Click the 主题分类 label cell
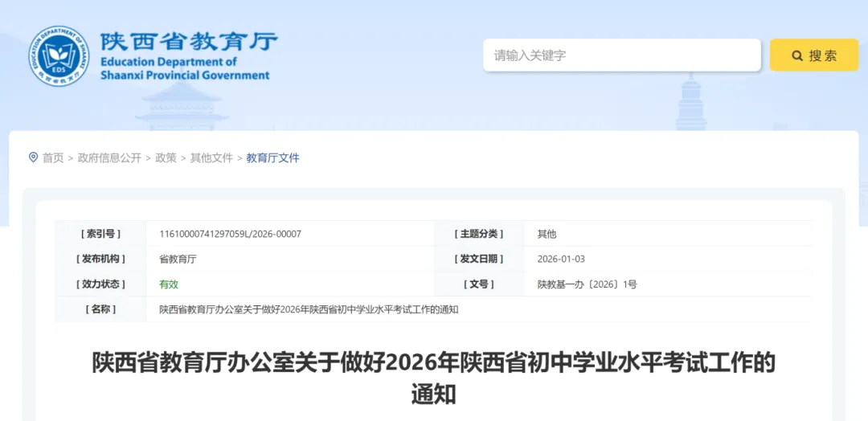The width and height of the screenshot is (868, 421). (x=479, y=234)
